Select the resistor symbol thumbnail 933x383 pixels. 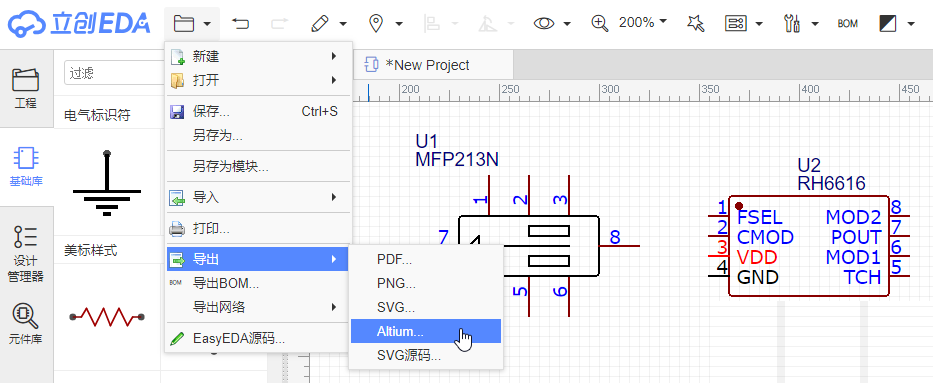pos(107,317)
